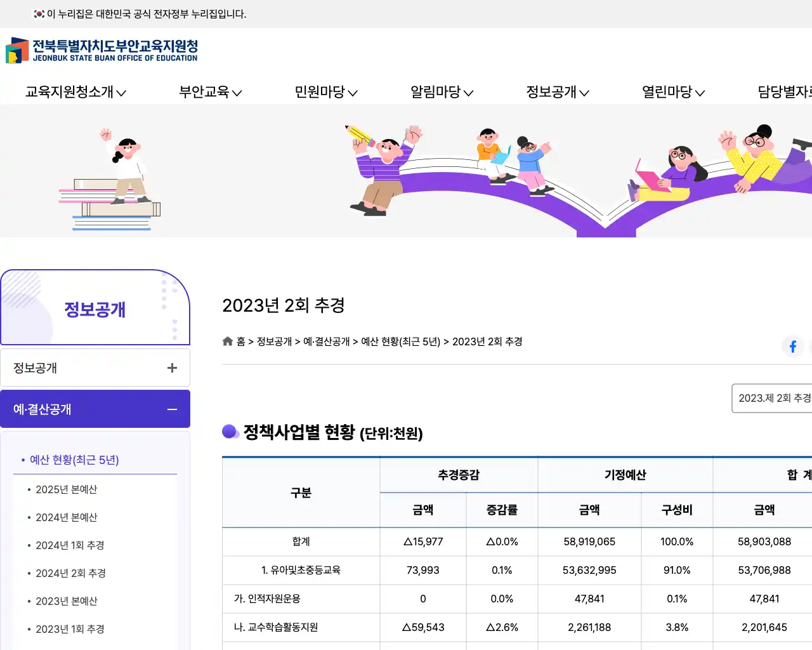Click the 구분 column header
Screen dimensions: 812x650
[x=301, y=493]
